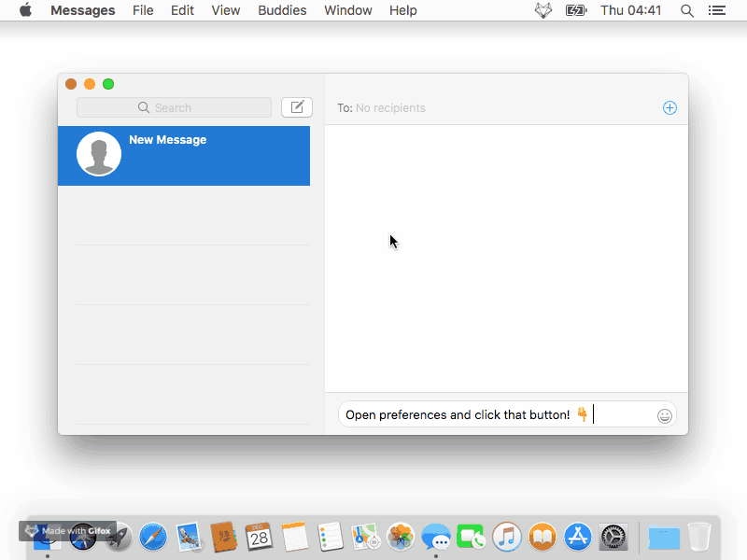Viewport: 747px width, 560px height.
Task: Open Maps from the Dock
Action: point(365,537)
